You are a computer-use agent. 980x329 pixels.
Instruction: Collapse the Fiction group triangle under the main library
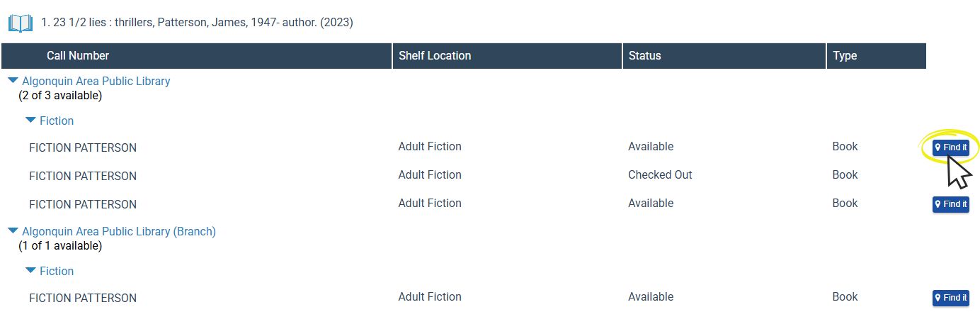click(30, 121)
